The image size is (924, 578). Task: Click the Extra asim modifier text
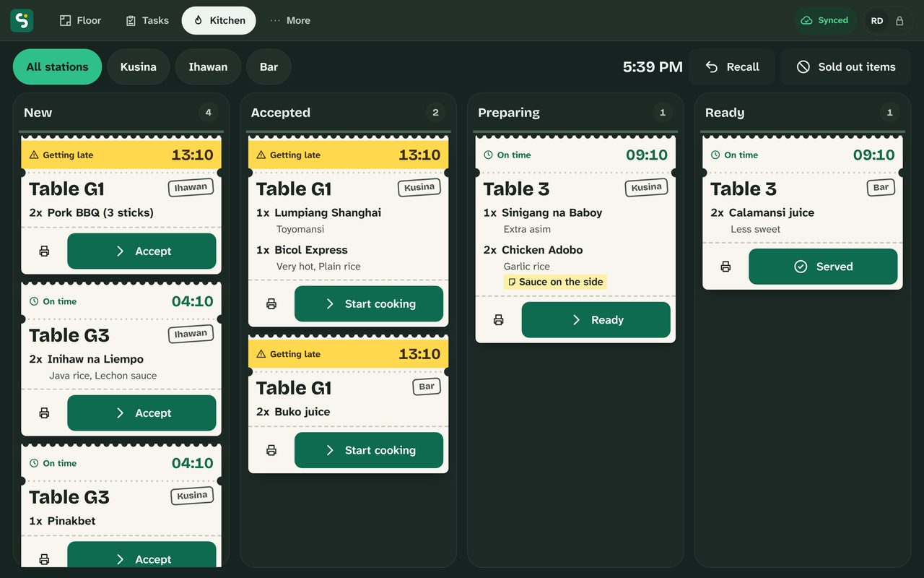527,229
